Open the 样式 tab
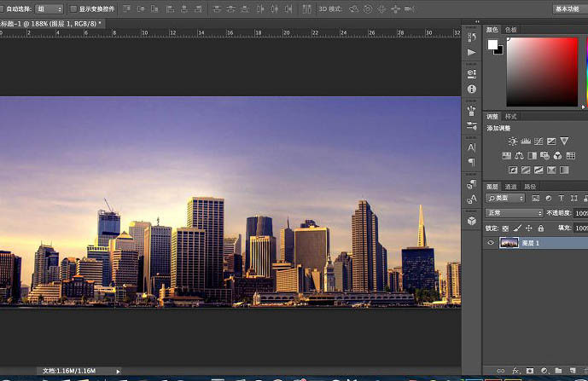 (511, 116)
